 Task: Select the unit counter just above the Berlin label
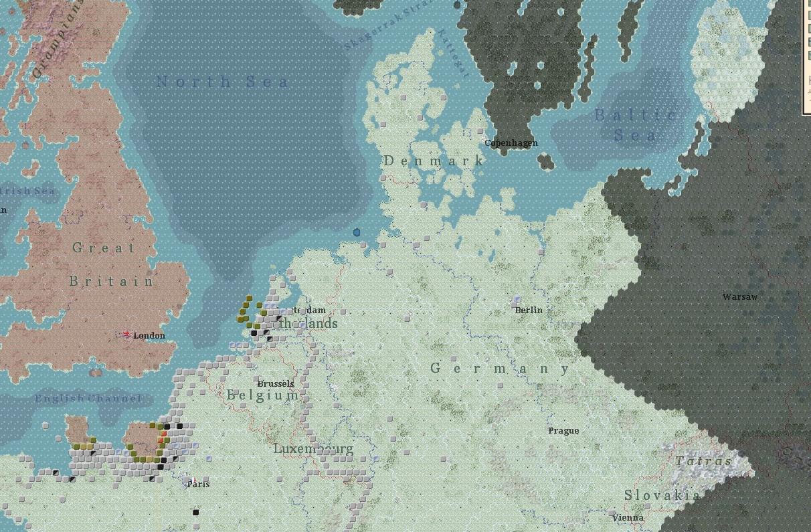(517, 300)
